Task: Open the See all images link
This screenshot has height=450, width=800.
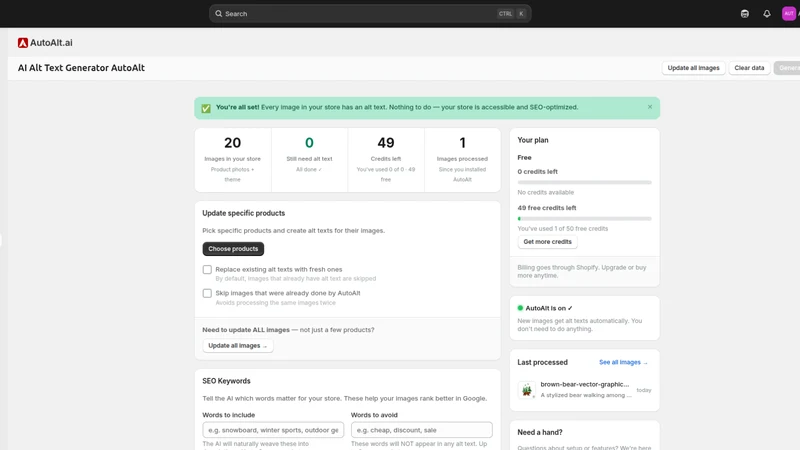Action: 623,362
